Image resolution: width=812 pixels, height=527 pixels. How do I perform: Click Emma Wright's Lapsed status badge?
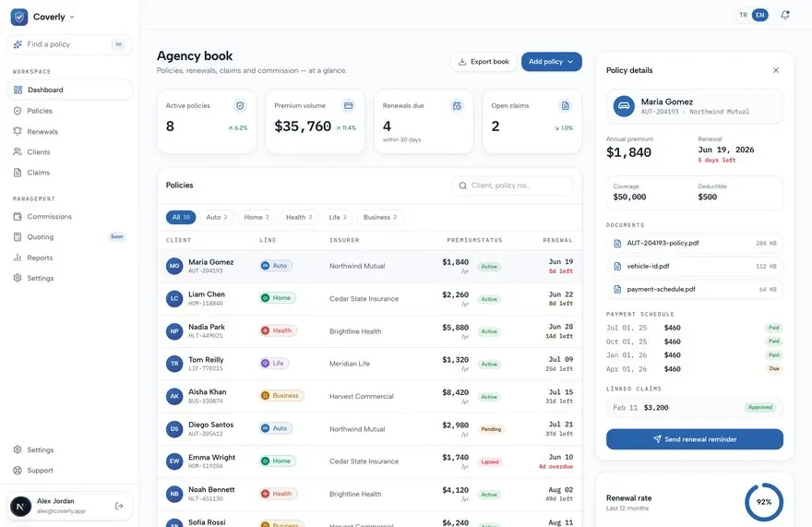pos(490,461)
